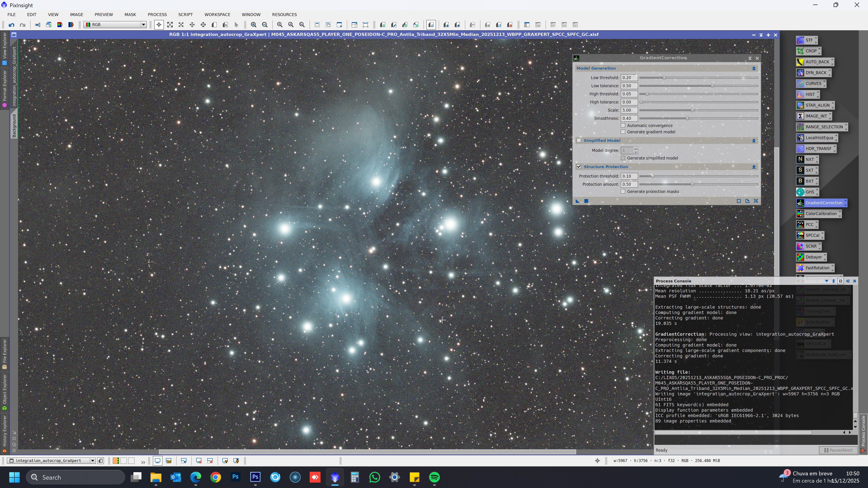Open the RGB channel dropdown
Screen dimensions: 868x488
point(143,25)
